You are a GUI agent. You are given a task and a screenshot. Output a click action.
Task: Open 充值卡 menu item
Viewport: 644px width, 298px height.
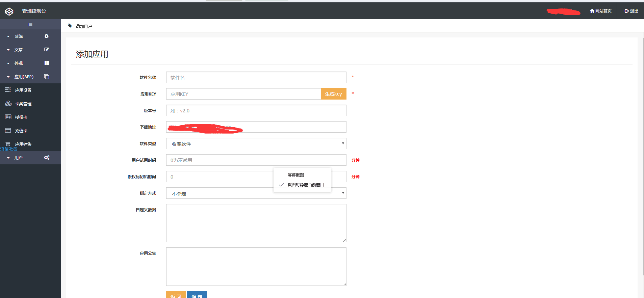click(x=30, y=131)
